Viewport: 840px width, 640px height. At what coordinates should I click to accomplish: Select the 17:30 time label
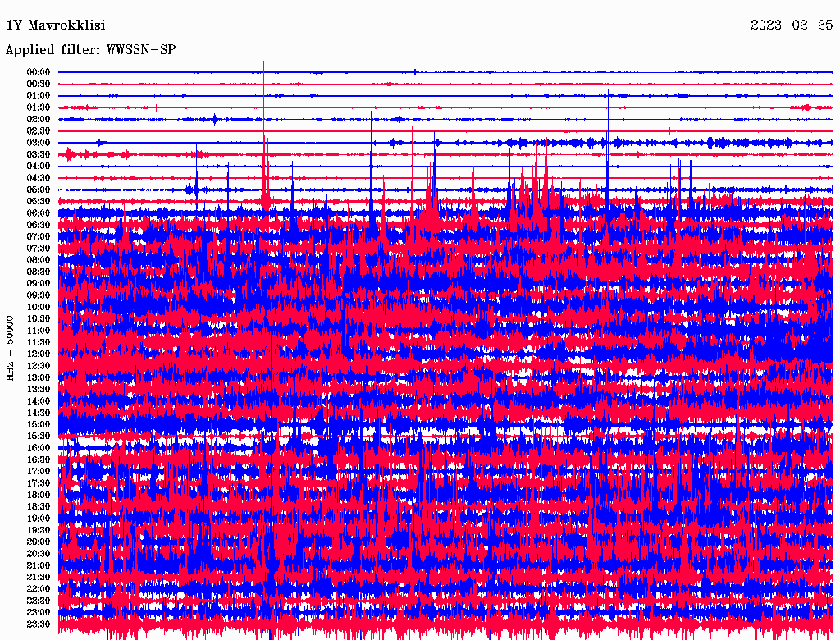[39, 483]
